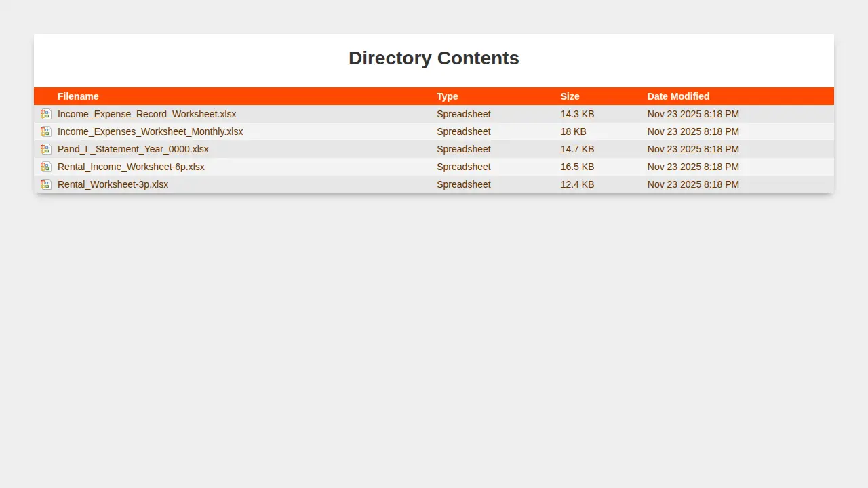Sort by the Type column header
This screenshot has width=868, height=488.
pyautogui.click(x=448, y=96)
